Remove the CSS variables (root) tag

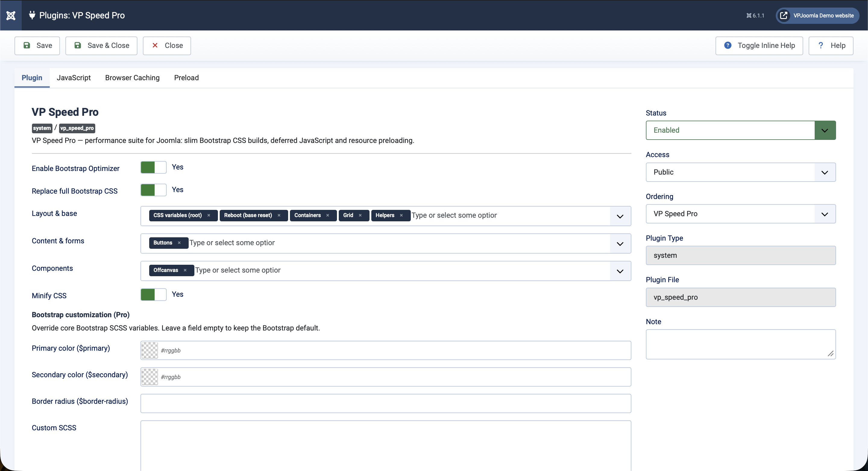(209, 215)
